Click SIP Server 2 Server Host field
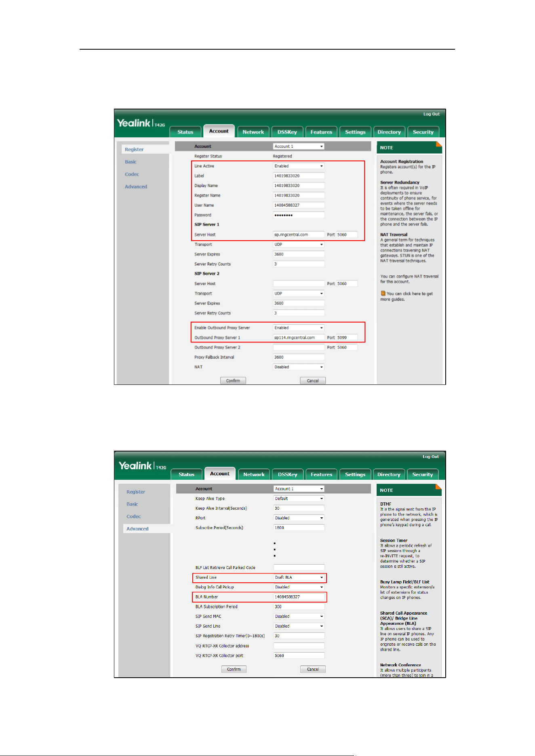 [x=299, y=283]
